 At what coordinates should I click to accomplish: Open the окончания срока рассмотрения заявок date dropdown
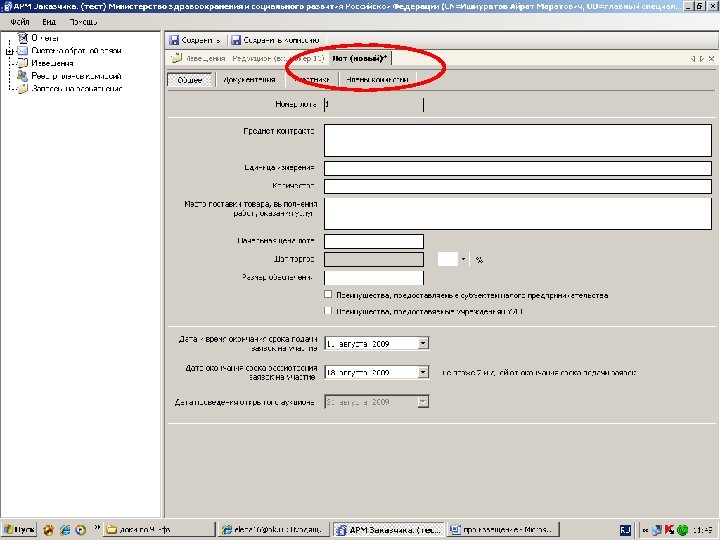(x=423, y=372)
